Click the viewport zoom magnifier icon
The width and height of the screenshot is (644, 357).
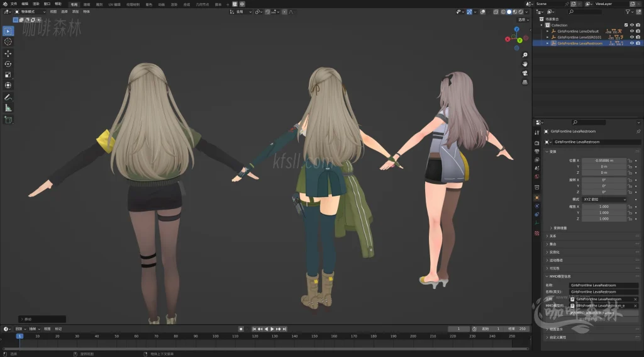[x=525, y=55]
